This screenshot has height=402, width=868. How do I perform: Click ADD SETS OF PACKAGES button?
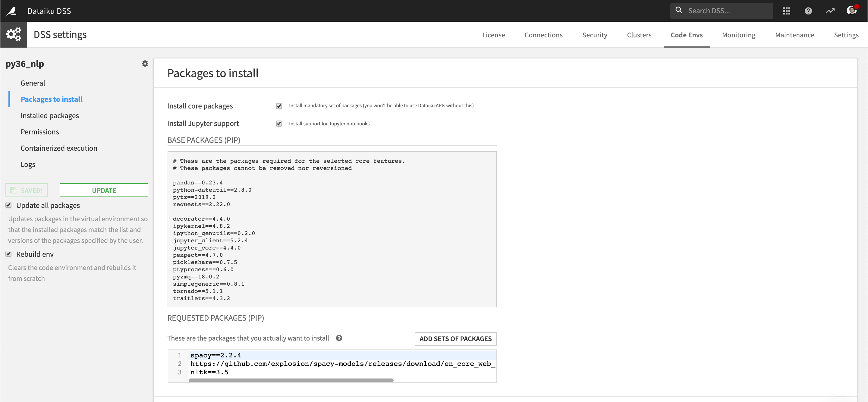coord(455,339)
